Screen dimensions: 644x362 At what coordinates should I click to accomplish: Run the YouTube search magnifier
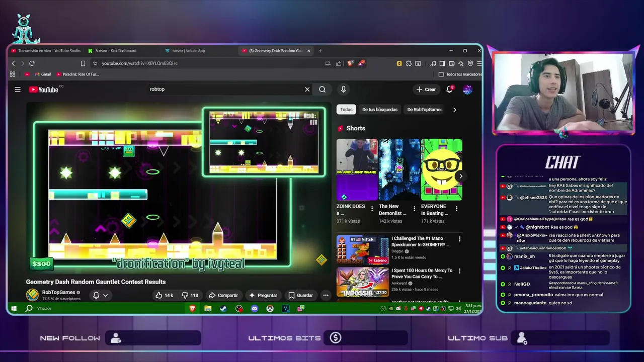tap(322, 89)
